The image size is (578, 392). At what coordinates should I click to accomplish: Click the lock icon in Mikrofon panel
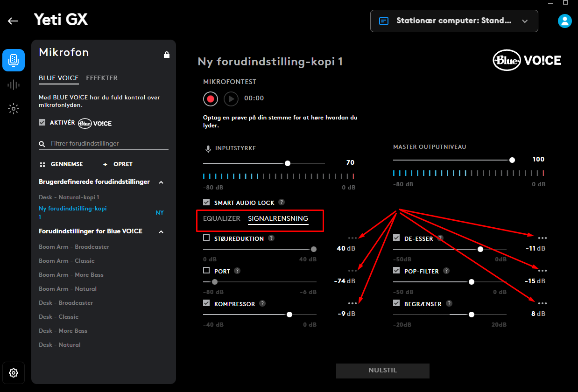pos(167,55)
